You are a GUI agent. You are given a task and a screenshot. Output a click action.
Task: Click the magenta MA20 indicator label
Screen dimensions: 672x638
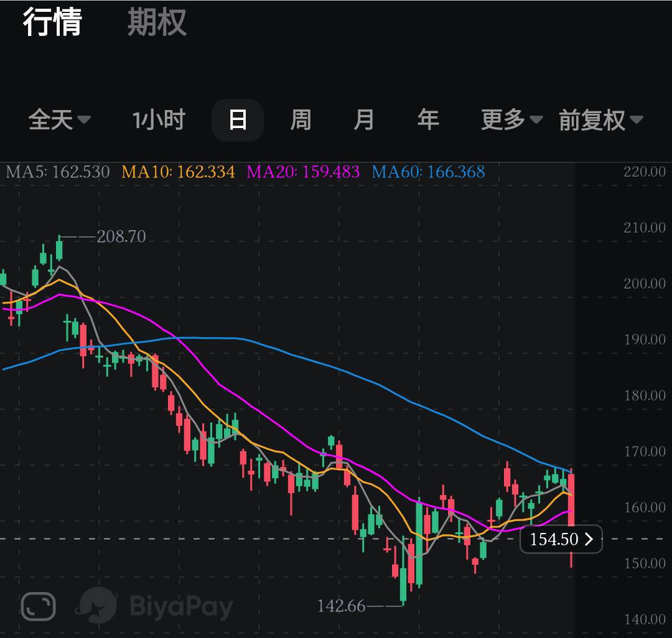[303, 172]
